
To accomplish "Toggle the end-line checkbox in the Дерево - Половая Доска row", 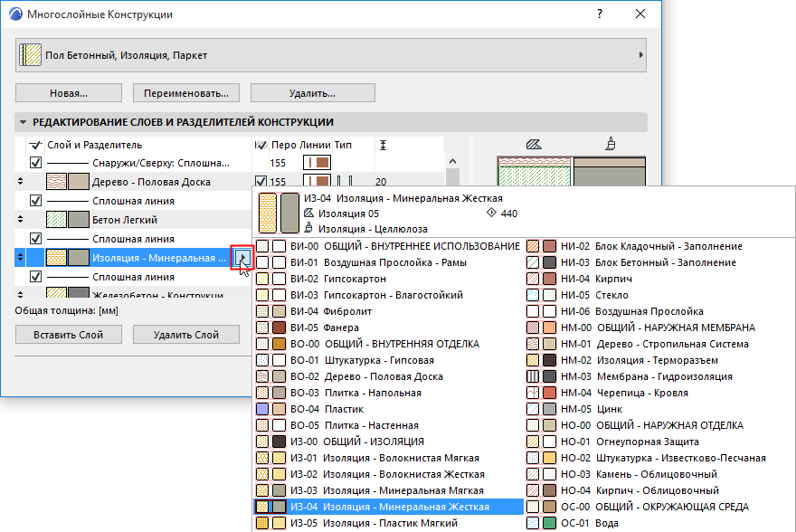I will 261,181.
